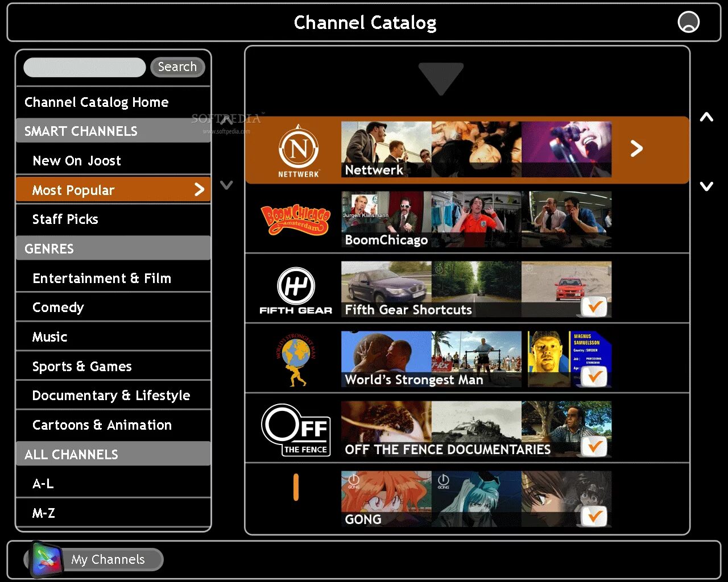The image size is (728, 582).
Task: Click SMART CHANNELS section header
Action: coord(113,131)
